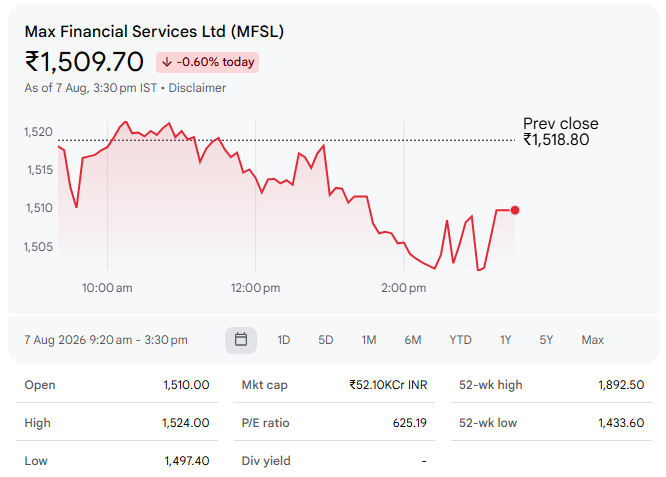Image resolution: width=666 pixels, height=477 pixels.
Task: Click the 1,505 price axis label
Action: coord(38,246)
